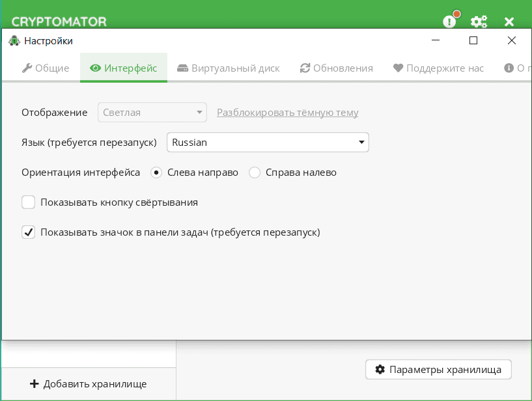Image resolution: width=532 pixels, height=401 pixels.
Task: Open the partially visible О программе tab
Action: click(x=518, y=68)
